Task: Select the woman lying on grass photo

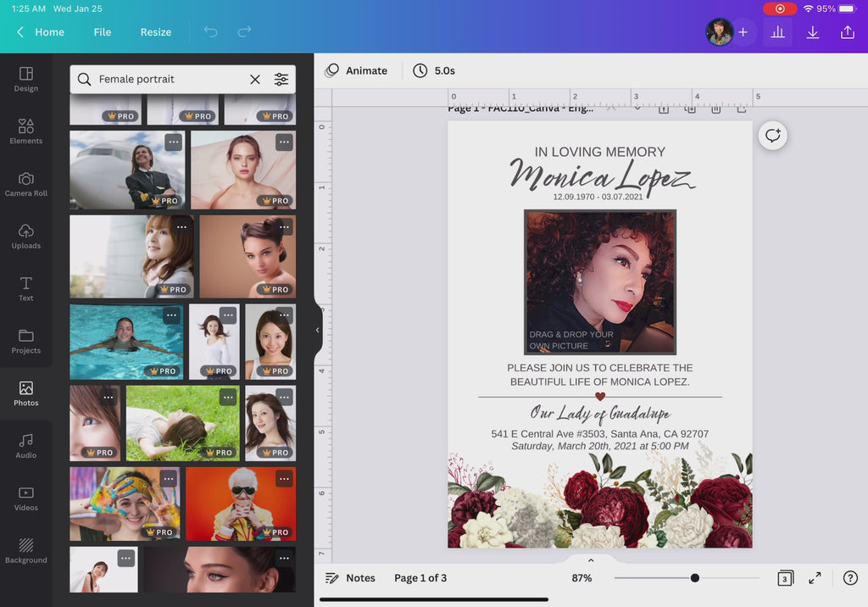Action: (x=183, y=424)
